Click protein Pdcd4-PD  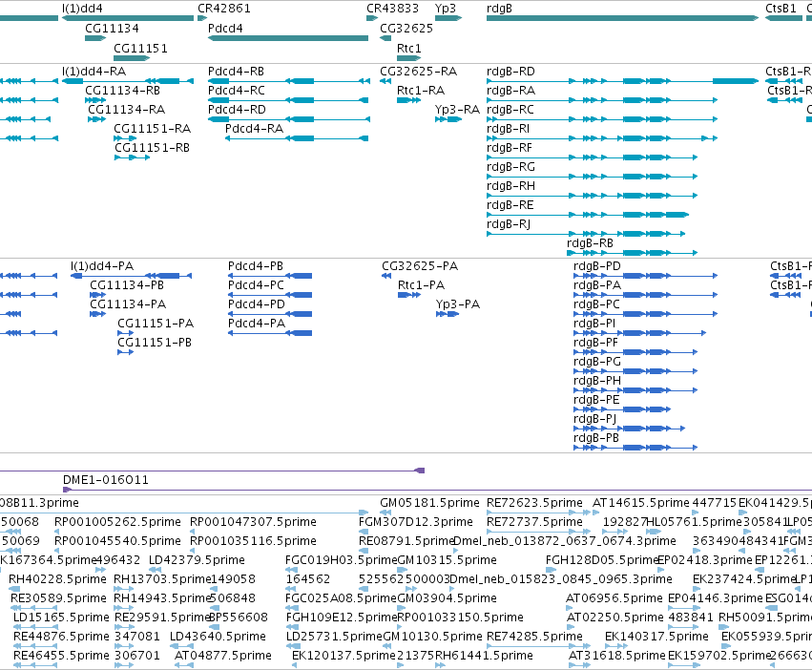point(257,304)
